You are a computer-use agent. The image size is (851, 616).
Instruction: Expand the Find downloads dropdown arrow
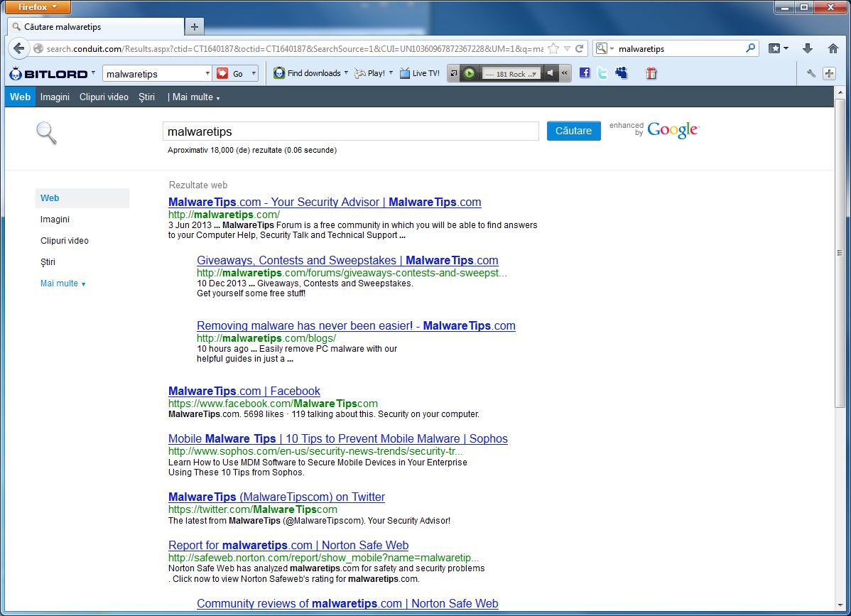coord(346,72)
